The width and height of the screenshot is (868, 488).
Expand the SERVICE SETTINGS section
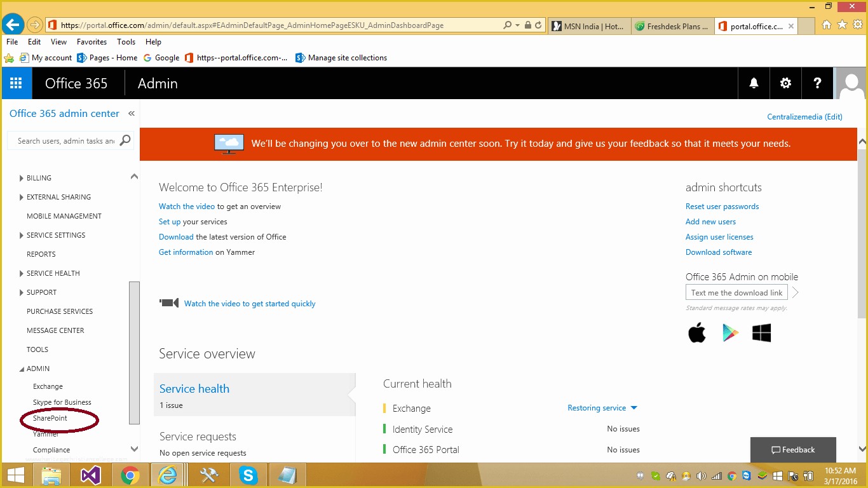(x=22, y=235)
